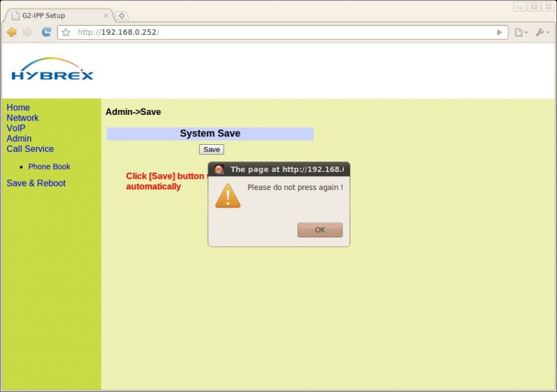The width and height of the screenshot is (557, 392).
Task: Open the VoIP sidebar link
Action: pyautogui.click(x=16, y=128)
